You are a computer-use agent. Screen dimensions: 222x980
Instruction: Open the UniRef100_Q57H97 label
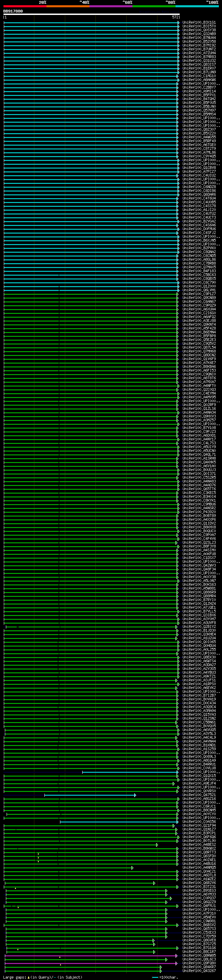199,110
